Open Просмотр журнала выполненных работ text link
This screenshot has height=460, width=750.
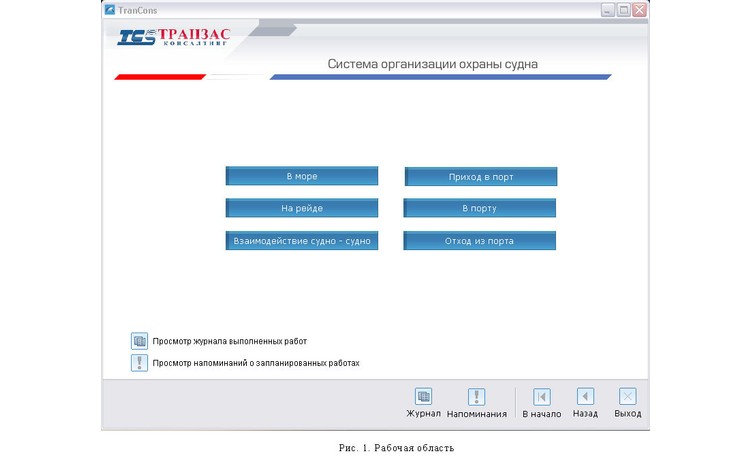tap(229, 341)
